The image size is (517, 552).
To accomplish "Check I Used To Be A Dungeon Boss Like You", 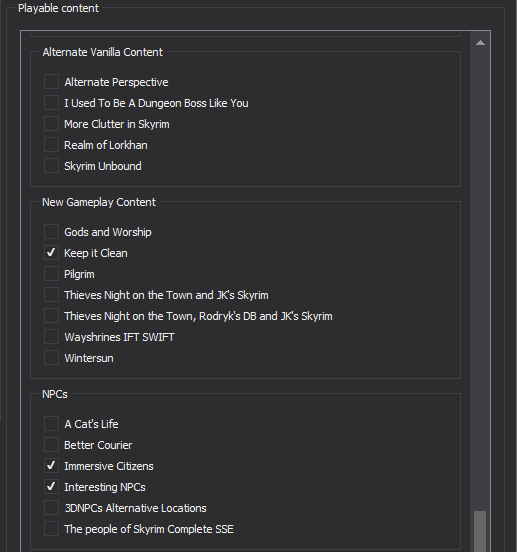I will (51, 103).
